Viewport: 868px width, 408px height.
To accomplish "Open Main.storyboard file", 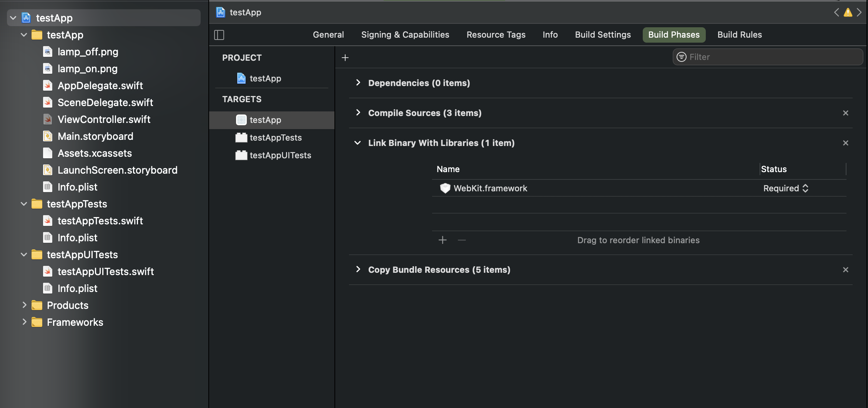I will coord(95,136).
